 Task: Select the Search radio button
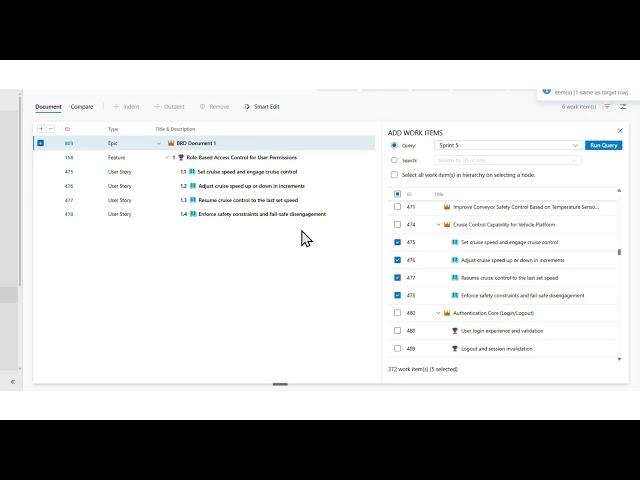tap(394, 160)
